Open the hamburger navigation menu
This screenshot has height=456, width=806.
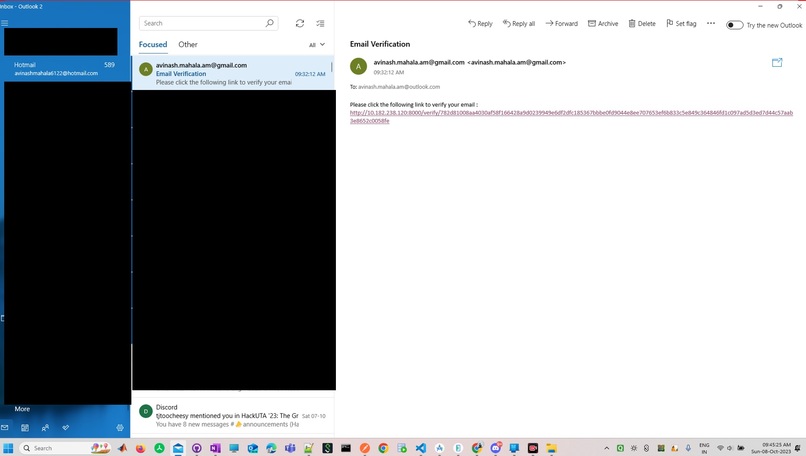pos(5,23)
